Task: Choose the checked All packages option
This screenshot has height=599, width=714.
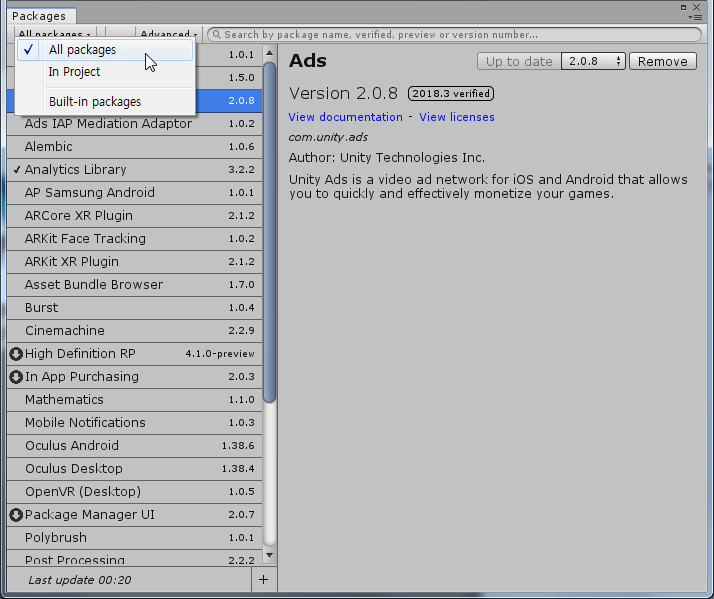Action: [x=105, y=50]
